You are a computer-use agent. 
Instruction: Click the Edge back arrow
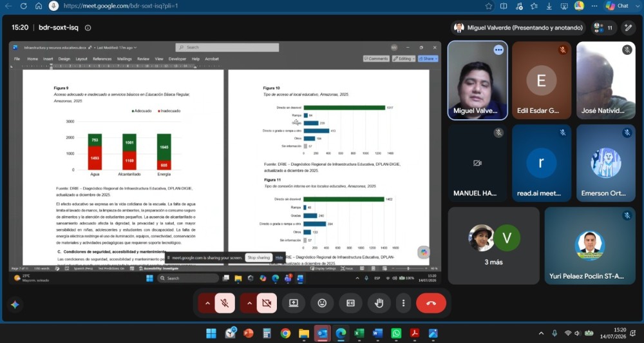coord(8,6)
